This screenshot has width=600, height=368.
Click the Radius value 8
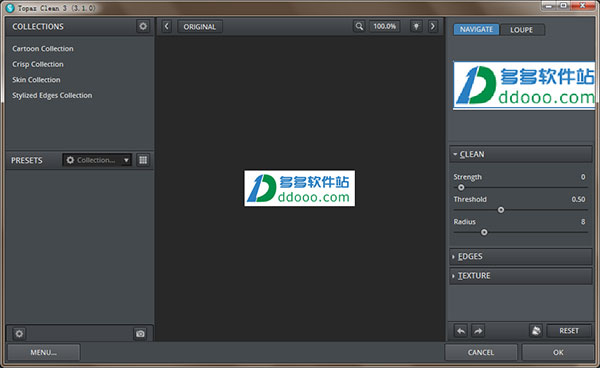pos(583,221)
